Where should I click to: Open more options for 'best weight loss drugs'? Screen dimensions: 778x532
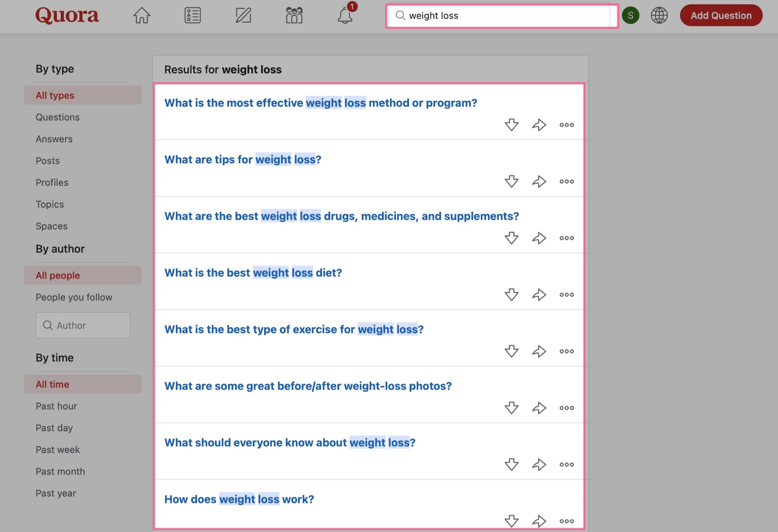point(566,238)
